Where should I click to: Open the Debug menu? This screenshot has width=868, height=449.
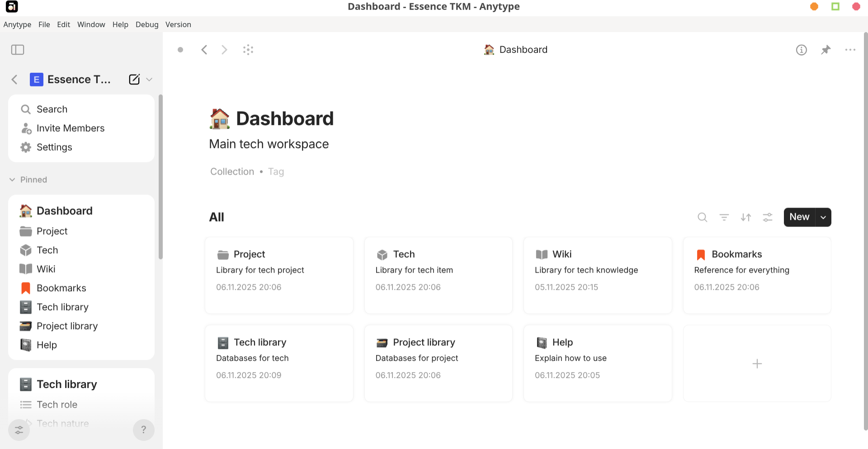tap(147, 24)
